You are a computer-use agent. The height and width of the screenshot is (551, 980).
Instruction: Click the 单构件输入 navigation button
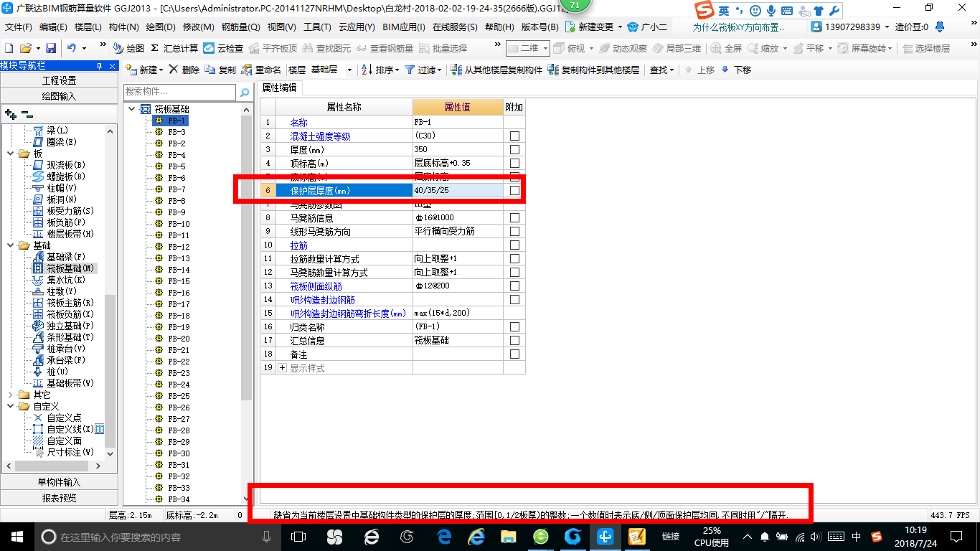pyautogui.click(x=59, y=482)
